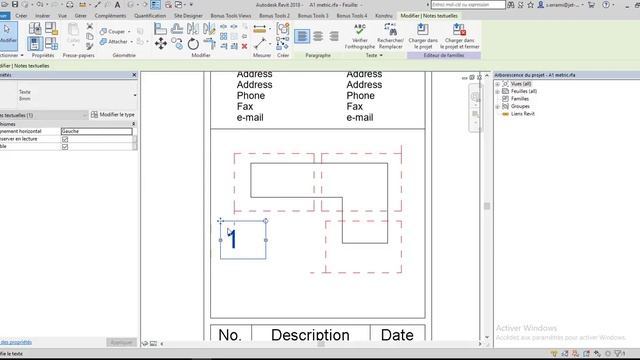Toggle the 'Visible' checkbox below Conserver en lecture
The height and width of the screenshot is (360, 640).
[65, 147]
